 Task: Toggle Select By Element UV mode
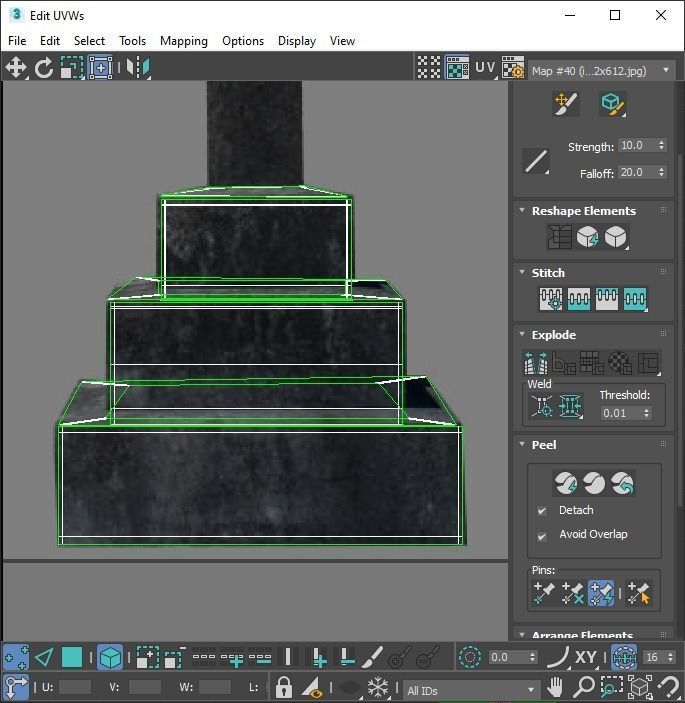(x=110, y=657)
